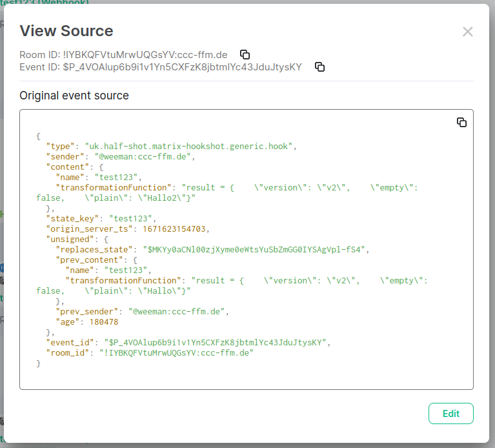Click the "age": 180478 line
Viewport: 495px width, 448px height.
pos(87,322)
